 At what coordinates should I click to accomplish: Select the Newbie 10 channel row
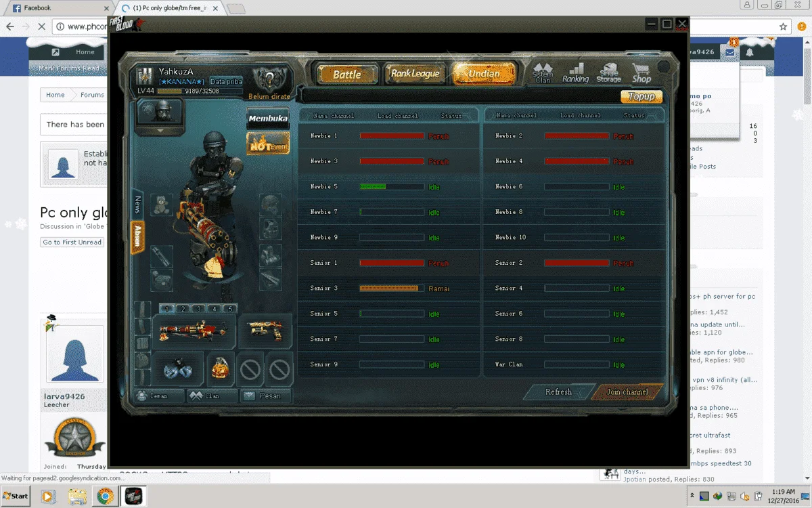(574, 238)
